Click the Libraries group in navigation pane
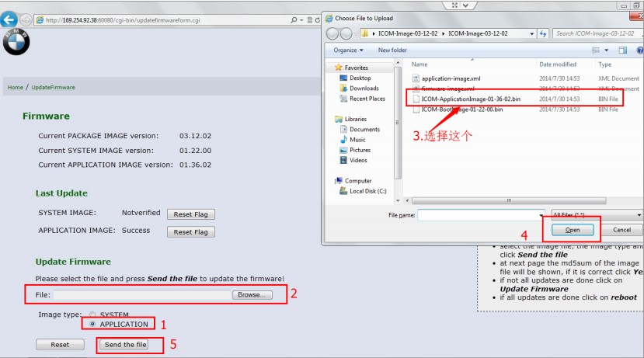The image size is (644, 358). 355,119
